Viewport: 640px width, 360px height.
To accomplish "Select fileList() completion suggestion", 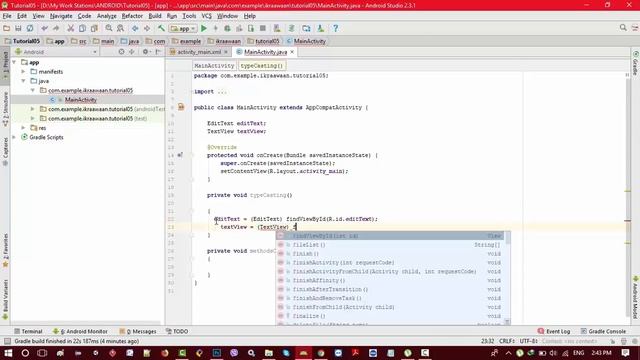I will [x=390, y=245].
